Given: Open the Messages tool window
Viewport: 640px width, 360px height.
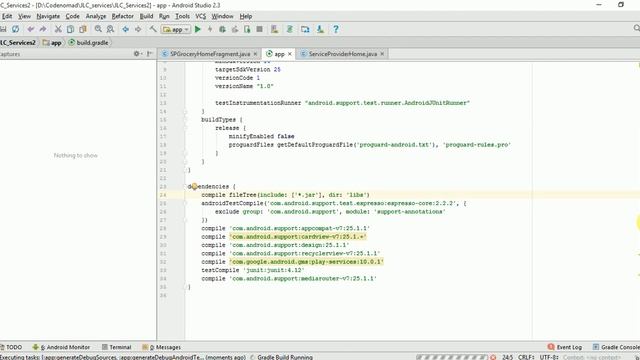Looking at the screenshot, I should pyautogui.click(x=162, y=347).
